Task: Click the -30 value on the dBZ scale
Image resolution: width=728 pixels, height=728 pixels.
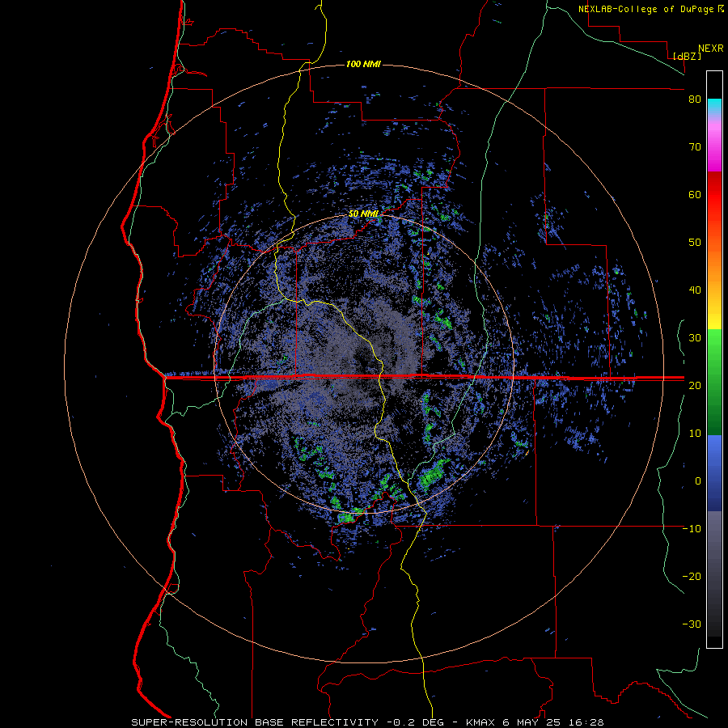Action: tap(692, 624)
